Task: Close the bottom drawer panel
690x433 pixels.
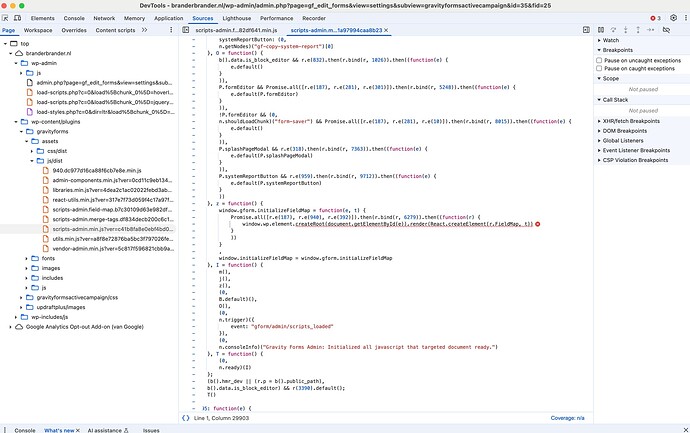Action: [686, 430]
